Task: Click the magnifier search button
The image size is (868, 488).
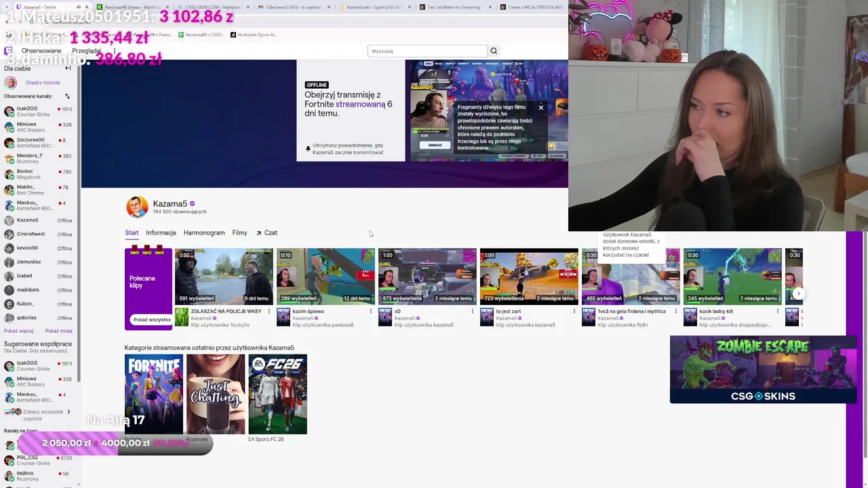Action: 494,51
